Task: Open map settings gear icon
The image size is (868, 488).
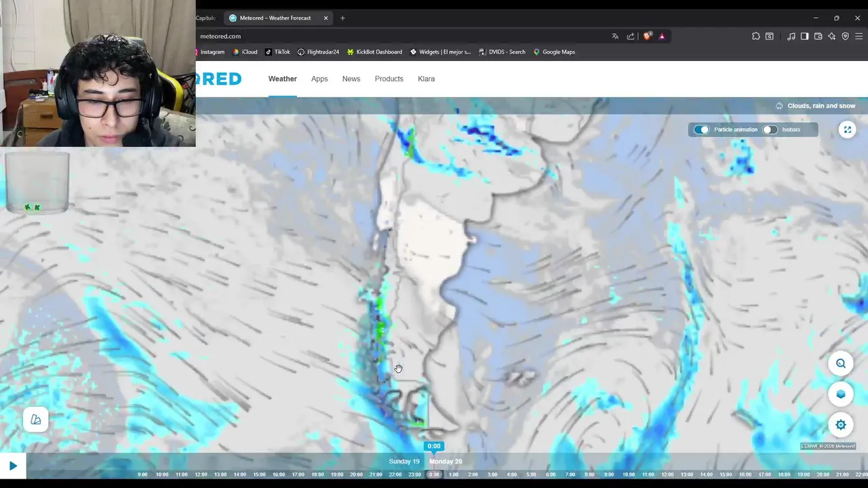Action: pyautogui.click(x=841, y=424)
